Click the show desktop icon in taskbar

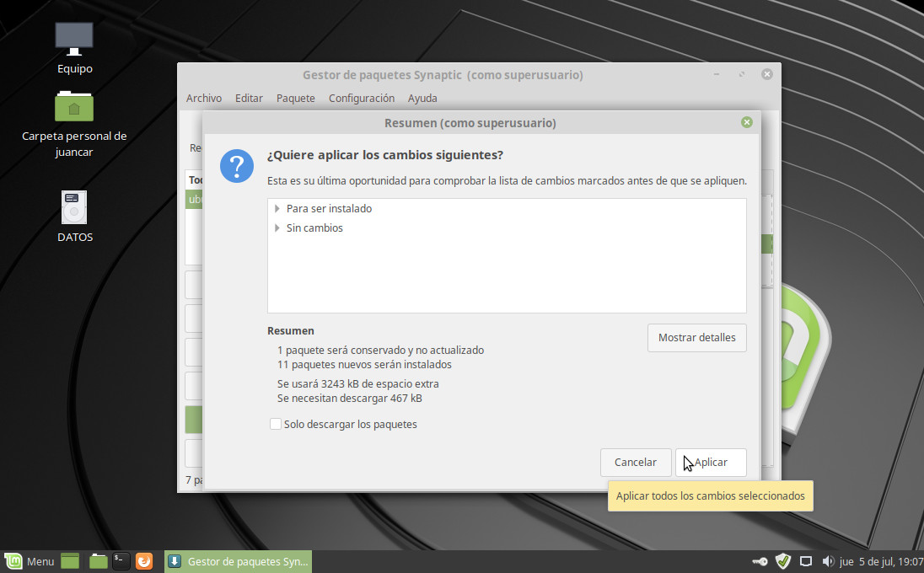click(70, 561)
